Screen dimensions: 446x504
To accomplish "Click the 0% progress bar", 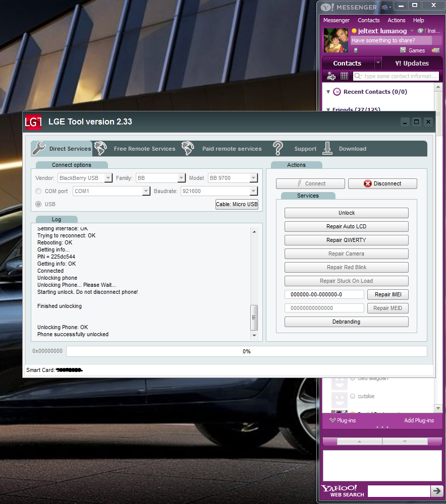I will 247,351.
